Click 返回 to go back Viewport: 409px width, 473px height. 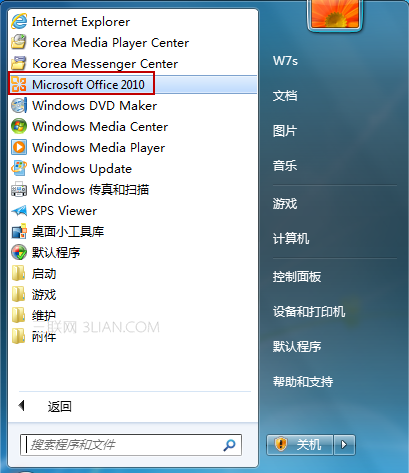coord(60,406)
